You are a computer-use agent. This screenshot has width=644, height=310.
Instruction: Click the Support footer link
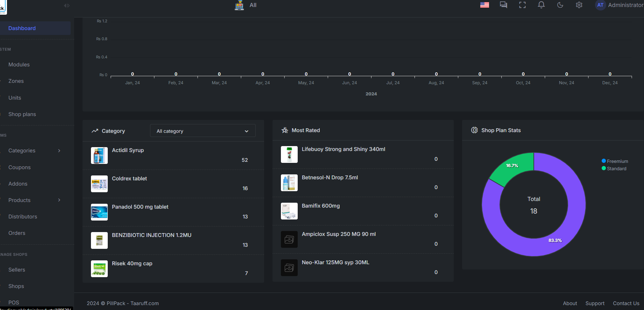tap(595, 303)
